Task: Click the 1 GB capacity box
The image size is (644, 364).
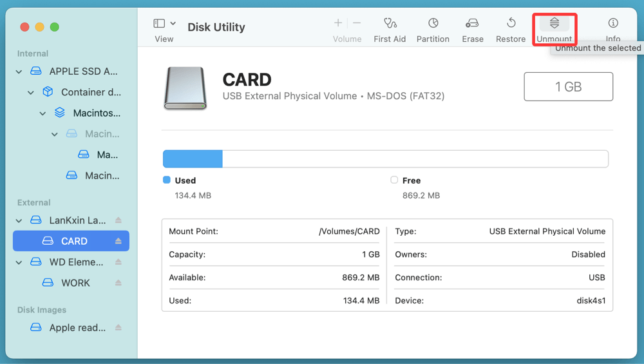Action: tap(569, 87)
